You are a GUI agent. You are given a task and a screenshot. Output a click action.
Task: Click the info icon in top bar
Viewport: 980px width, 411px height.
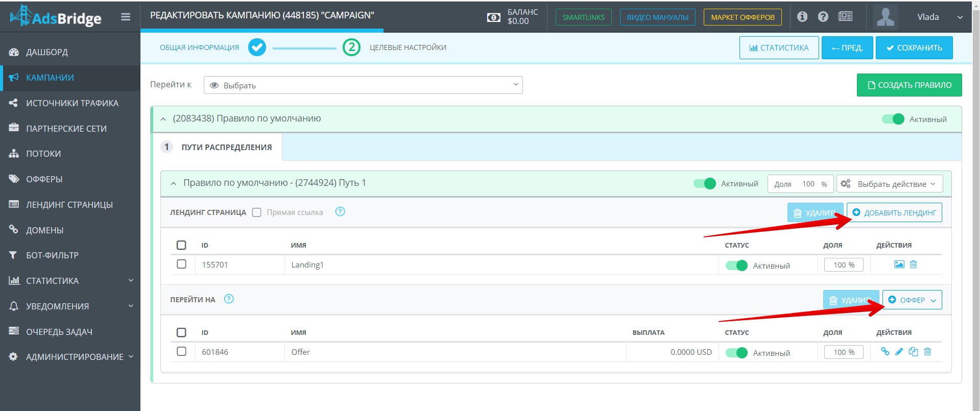click(802, 17)
